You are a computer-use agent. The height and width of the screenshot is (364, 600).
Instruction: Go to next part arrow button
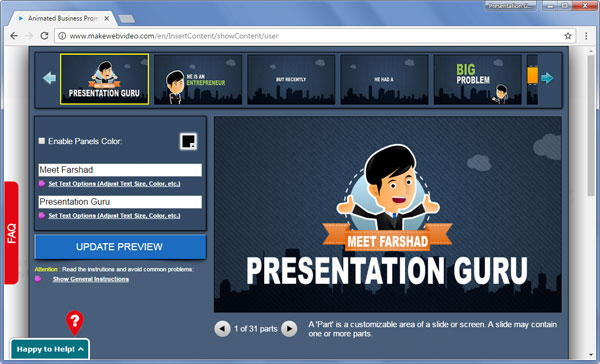click(289, 329)
